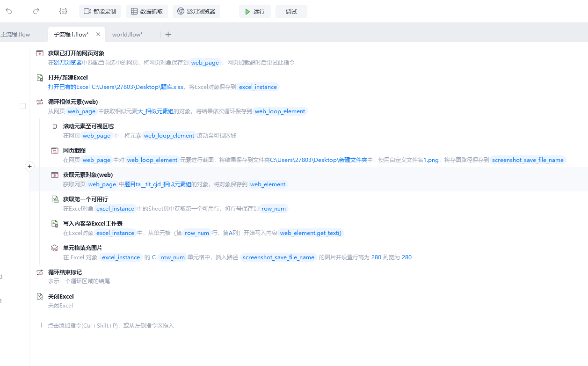
Task: Close the 子流程1.flow* tab
Action: pos(98,34)
